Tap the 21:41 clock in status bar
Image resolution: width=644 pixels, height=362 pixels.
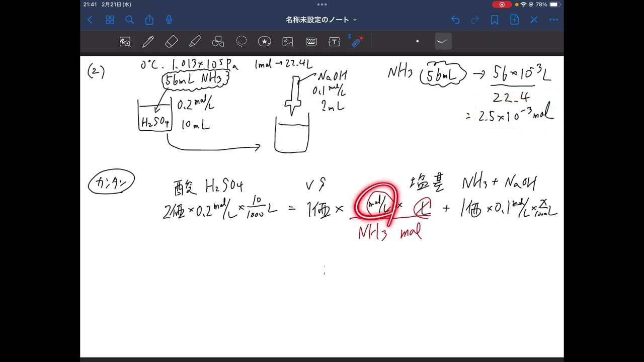coord(91,4)
